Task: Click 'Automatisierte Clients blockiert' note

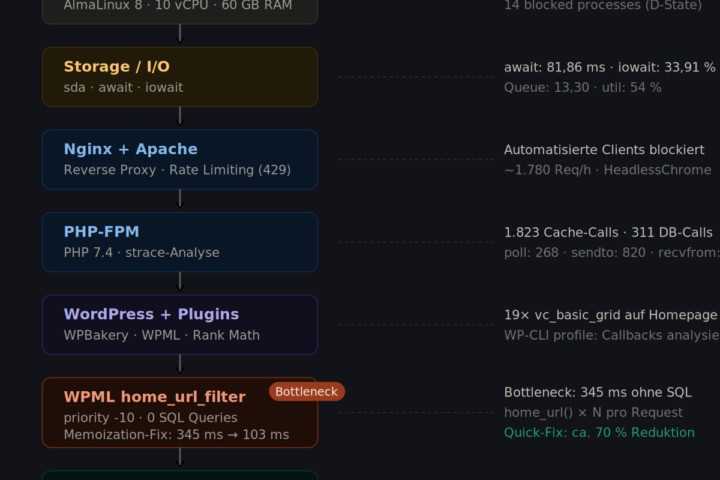Action: 604,150
